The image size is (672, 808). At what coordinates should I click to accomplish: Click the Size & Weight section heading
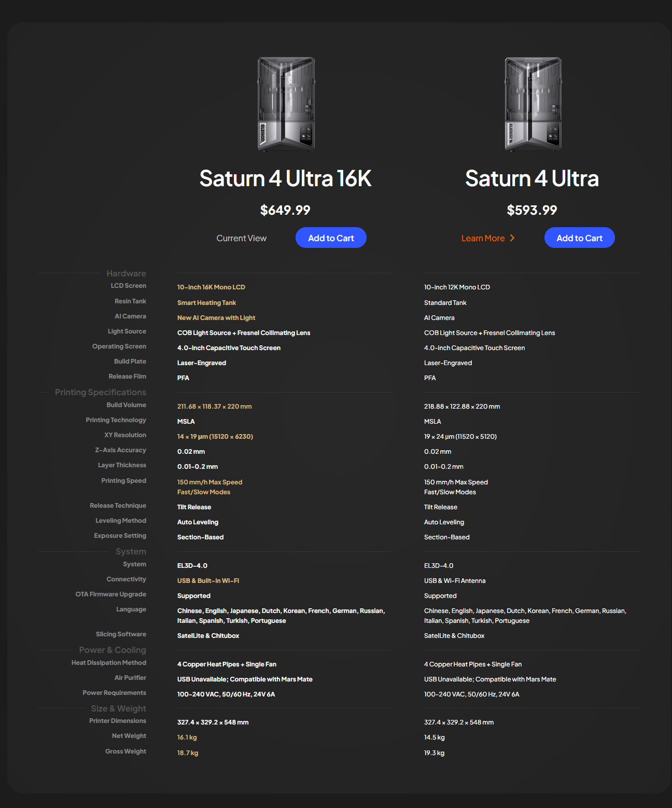pyautogui.click(x=119, y=708)
